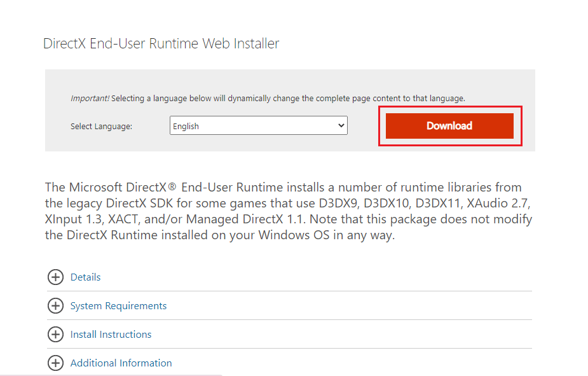Click the Install Instructions link

[x=111, y=334]
